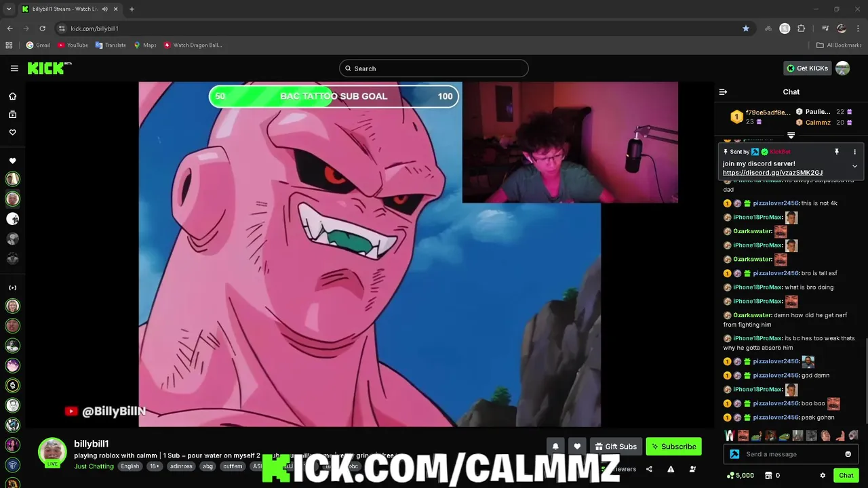Reload the page with browser refresh
This screenshot has height=488, width=868.
coord(42,28)
